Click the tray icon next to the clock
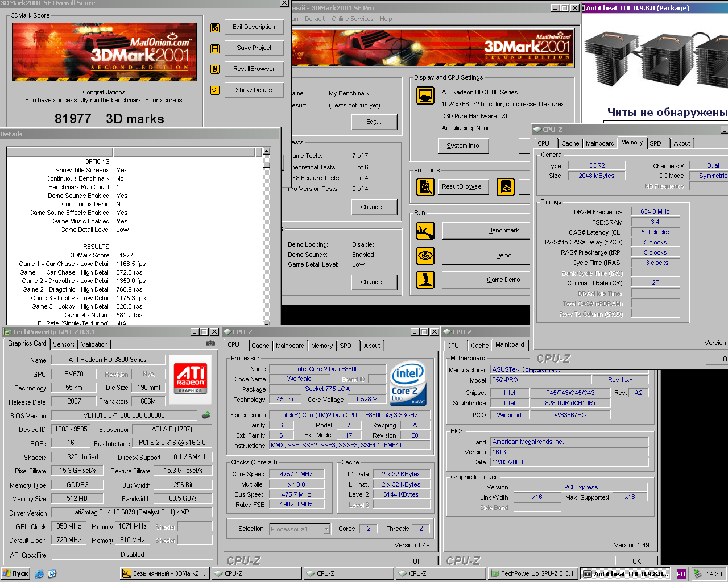This screenshot has height=582, width=728. click(x=697, y=574)
